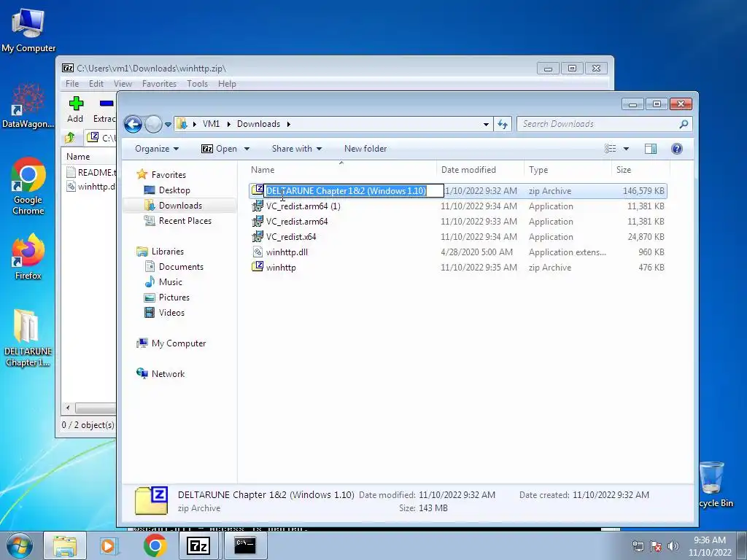
Task: Open Music library in the sidebar
Action: (170, 282)
